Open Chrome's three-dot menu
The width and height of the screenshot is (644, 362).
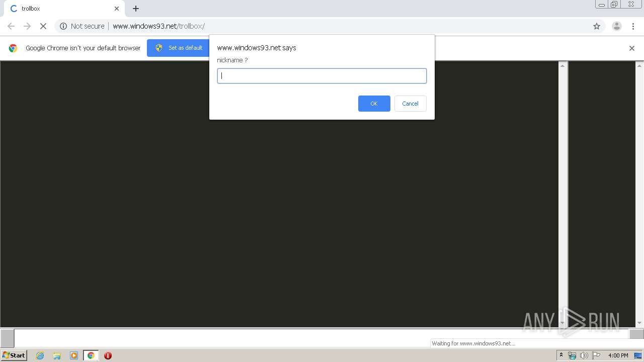633,26
